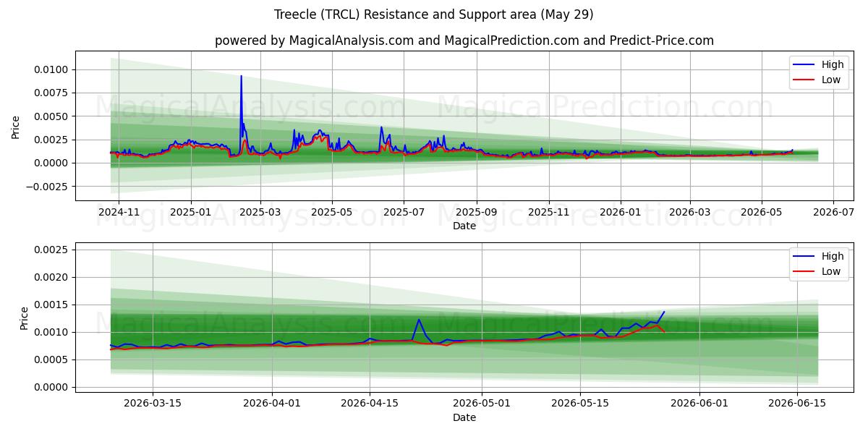Screen dimensions: 868x434
Task: Click the 'Date' x-axis label of bottom chart
Action: [464, 417]
